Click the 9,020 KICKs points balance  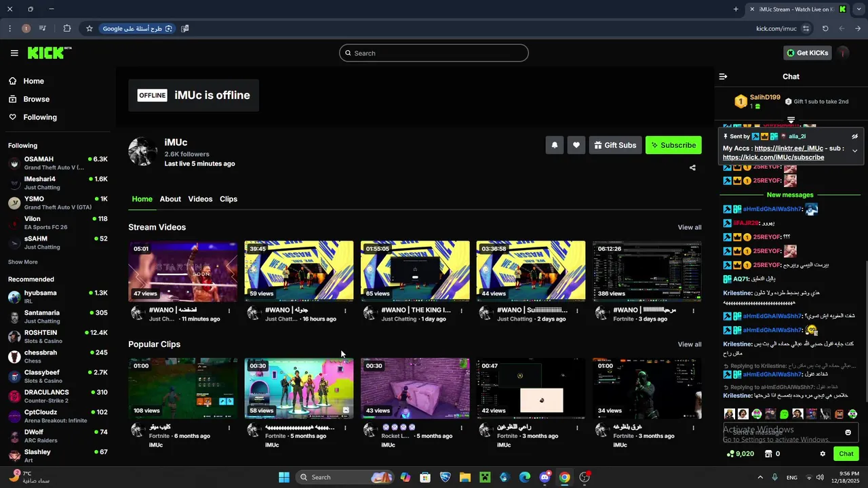click(739, 454)
